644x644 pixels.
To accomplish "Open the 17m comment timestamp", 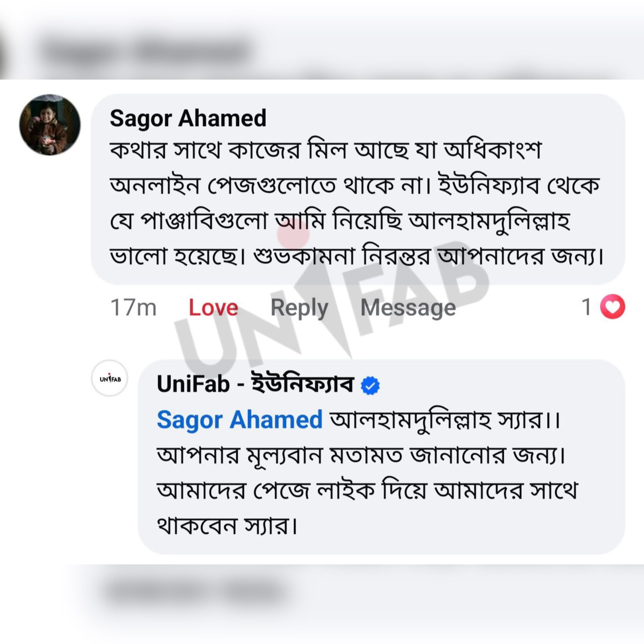I will click(133, 308).
